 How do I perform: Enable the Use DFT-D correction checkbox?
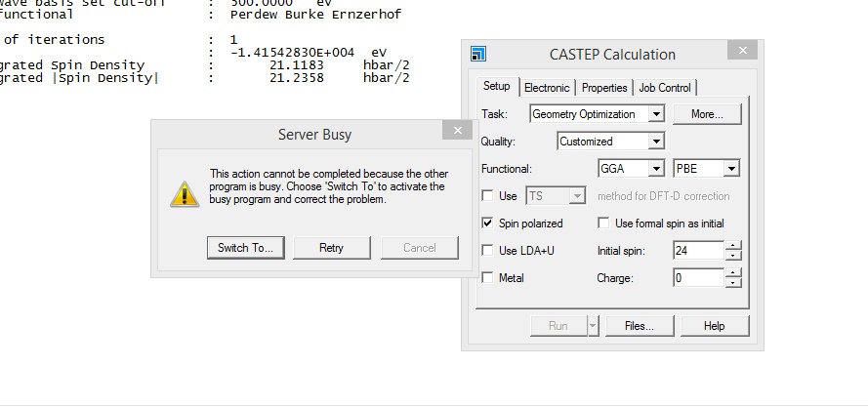click(x=487, y=195)
